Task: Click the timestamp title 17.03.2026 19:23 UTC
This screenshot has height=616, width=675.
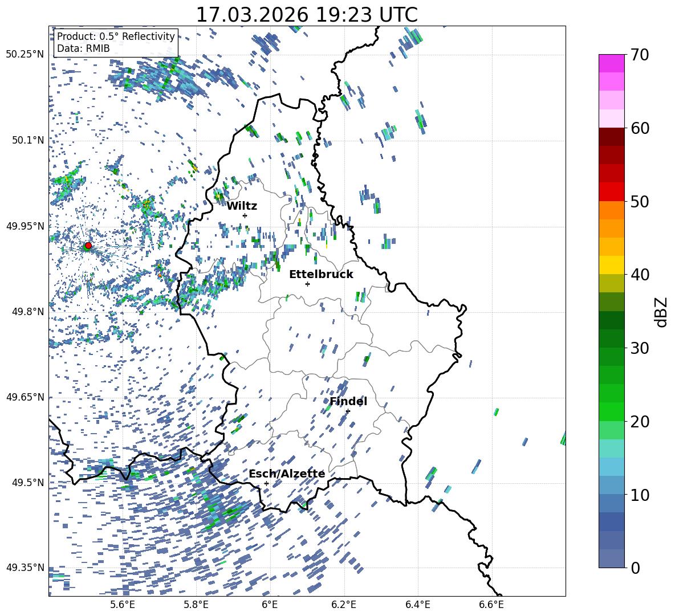Action: (x=307, y=15)
